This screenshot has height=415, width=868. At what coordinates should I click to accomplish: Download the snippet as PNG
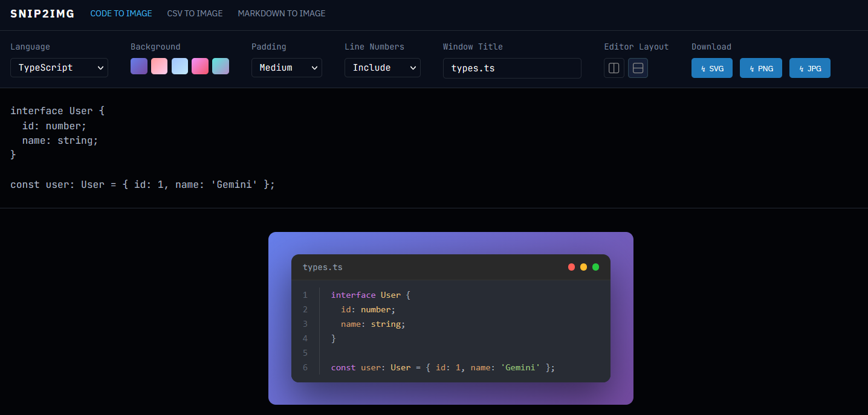[760, 68]
